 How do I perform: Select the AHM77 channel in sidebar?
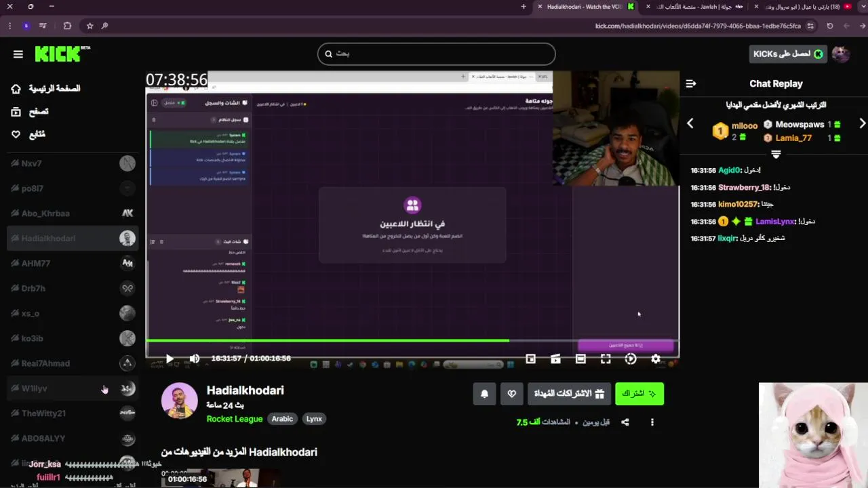pyautogui.click(x=72, y=263)
